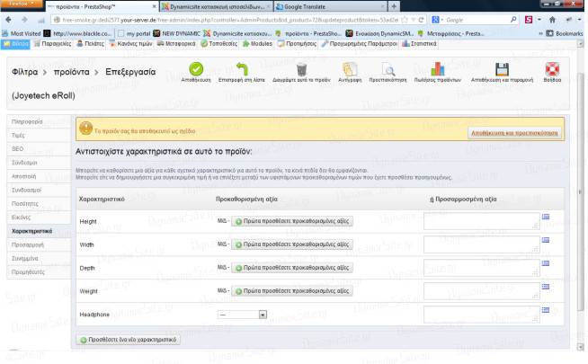Click the language flag icon for Depth
The width and height of the screenshot is (588, 364).
[546, 263]
